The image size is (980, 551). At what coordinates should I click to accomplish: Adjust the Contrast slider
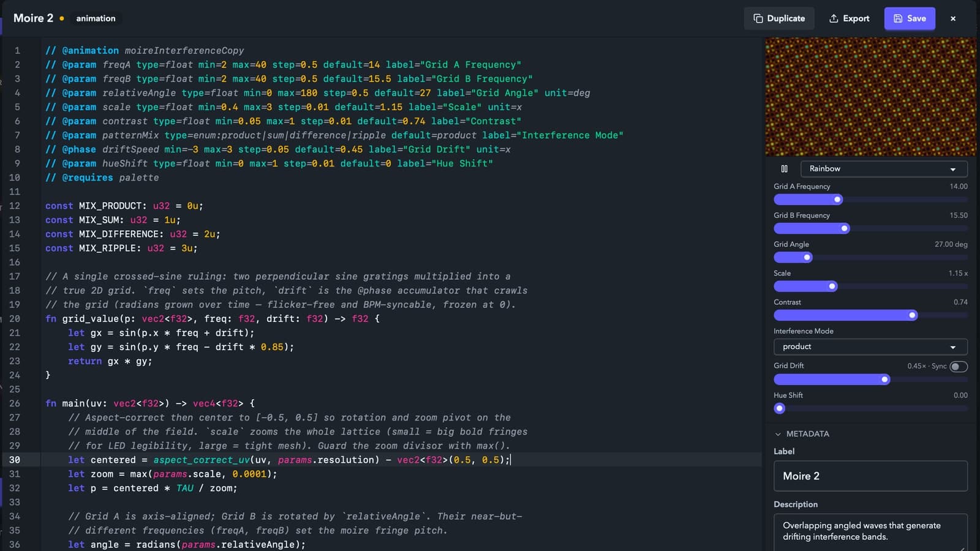coord(870,315)
